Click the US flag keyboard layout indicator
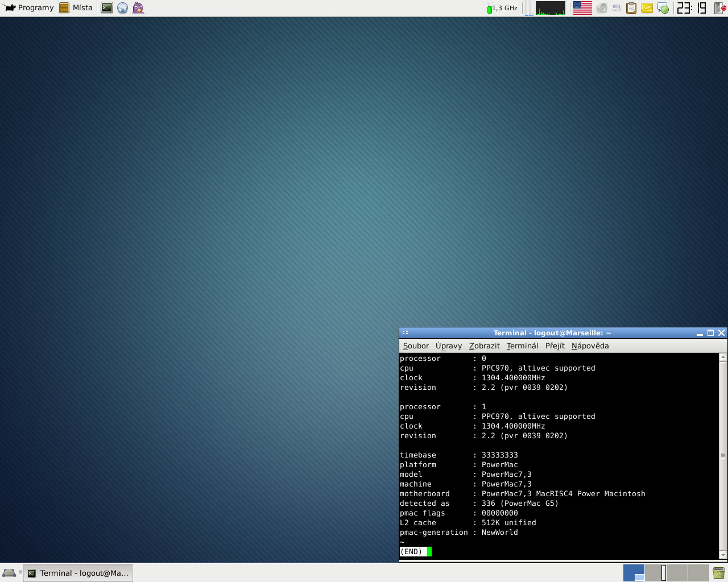 point(582,8)
